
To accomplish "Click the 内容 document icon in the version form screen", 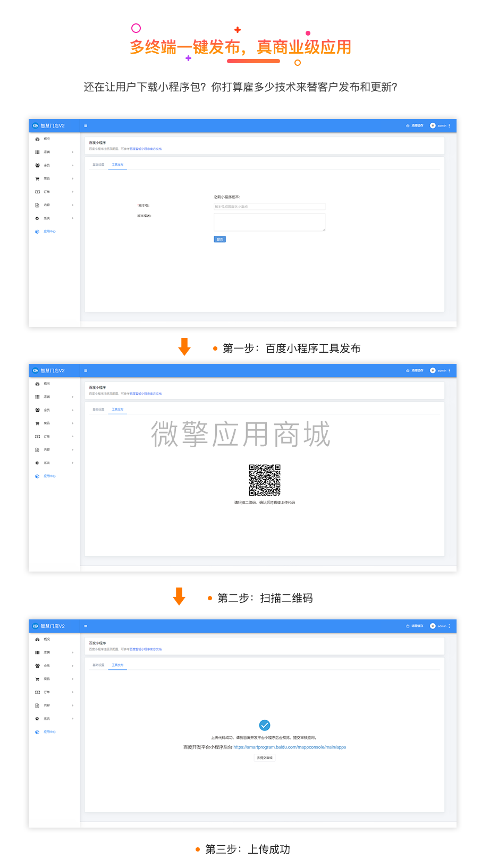I will coord(37,205).
